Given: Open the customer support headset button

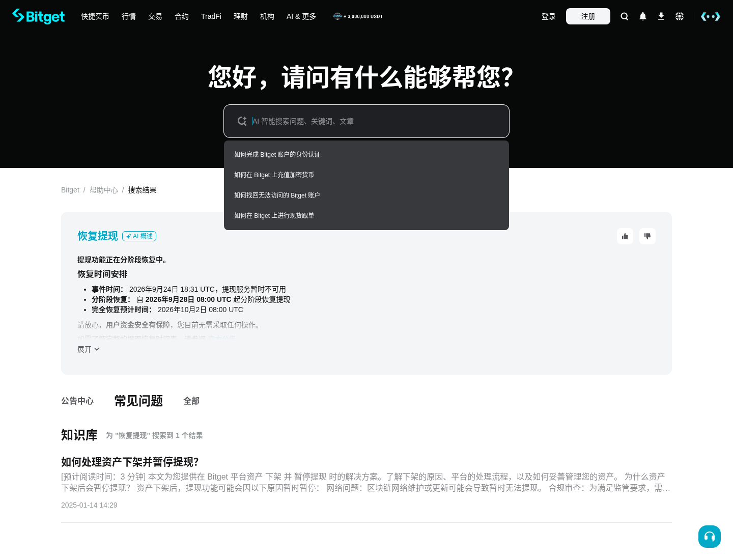Looking at the screenshot, I should coord(710,537).
